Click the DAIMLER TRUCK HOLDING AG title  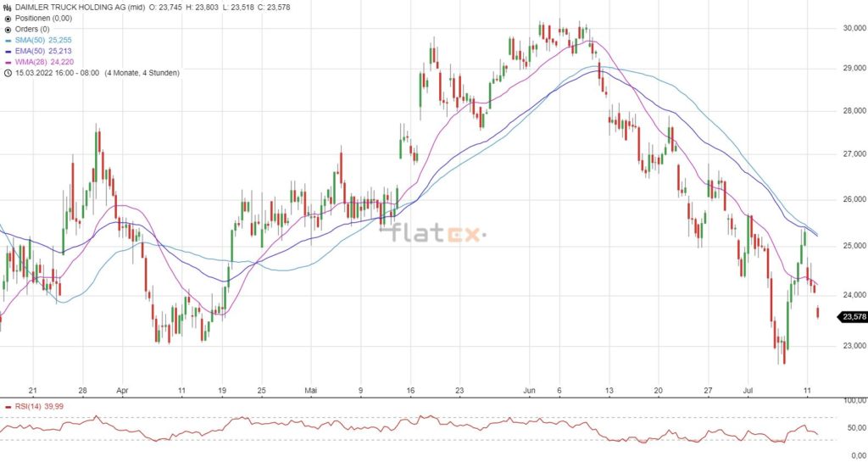(69, 7)
